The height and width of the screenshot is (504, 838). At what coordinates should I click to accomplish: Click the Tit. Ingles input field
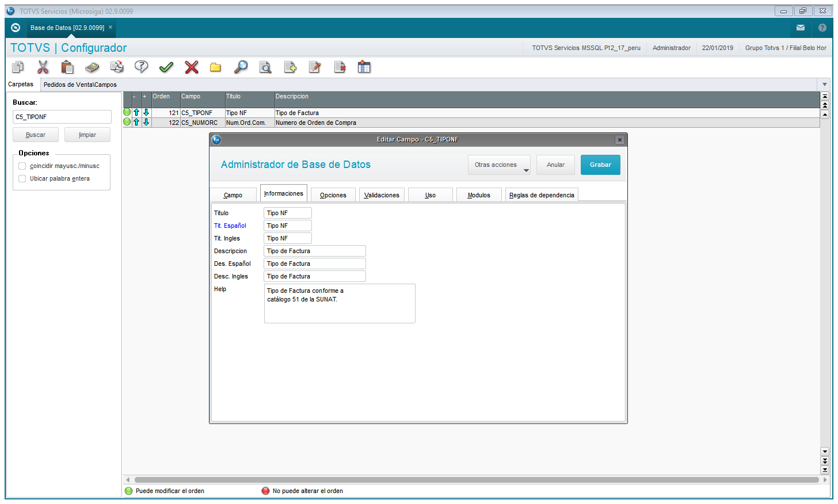(288, 238)
